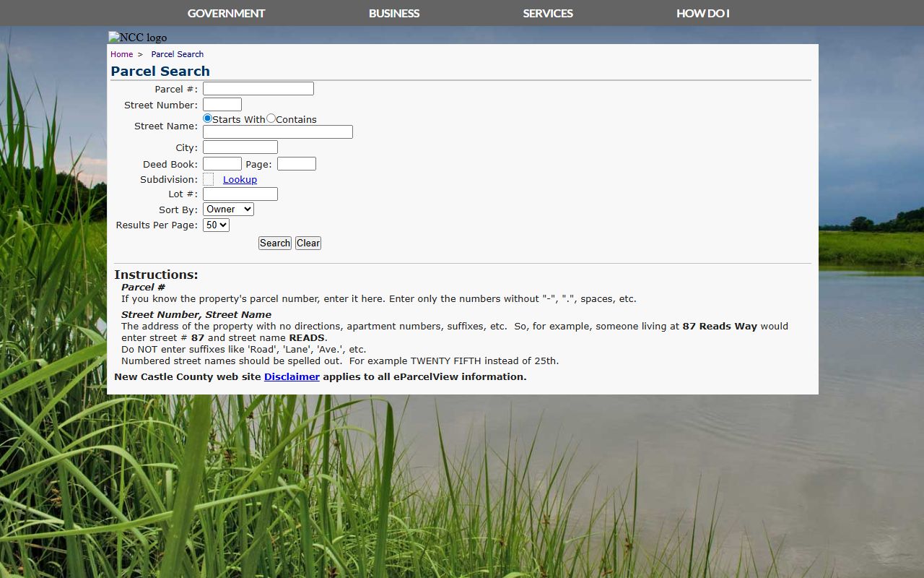Focus the City input field
Viewport: 924px width, 578px height.
[x=240, y=147]
